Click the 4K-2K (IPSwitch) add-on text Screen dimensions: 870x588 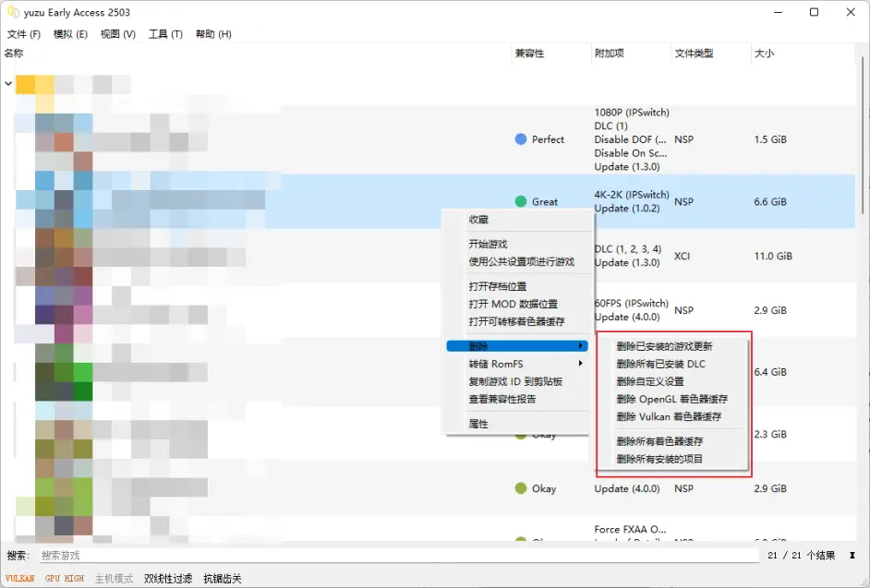[x=632, y=195]
